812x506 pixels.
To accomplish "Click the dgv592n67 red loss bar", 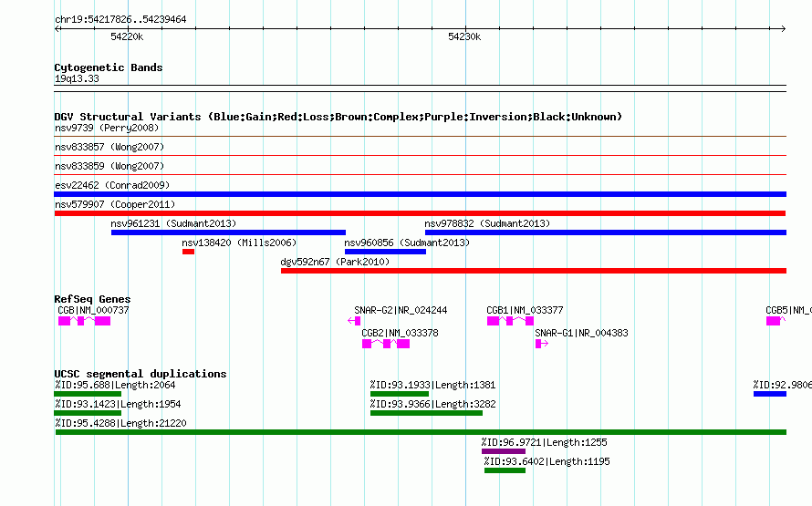I will coord(534,271).
